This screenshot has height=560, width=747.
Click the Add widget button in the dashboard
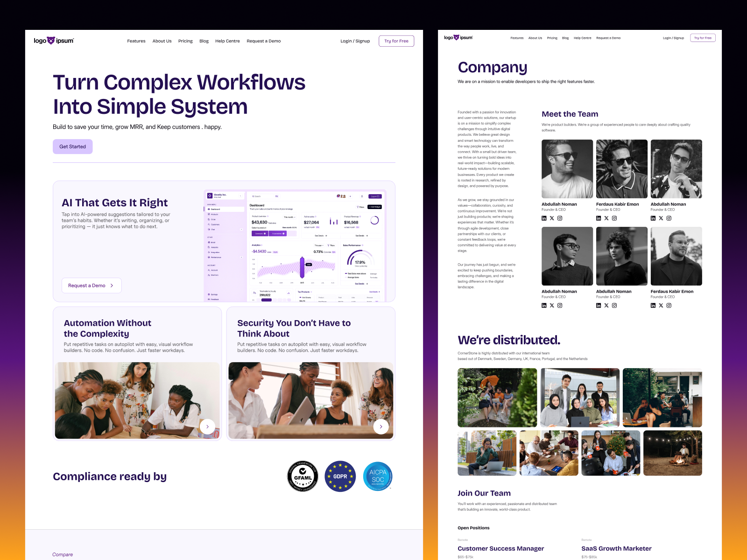[375, 207]
